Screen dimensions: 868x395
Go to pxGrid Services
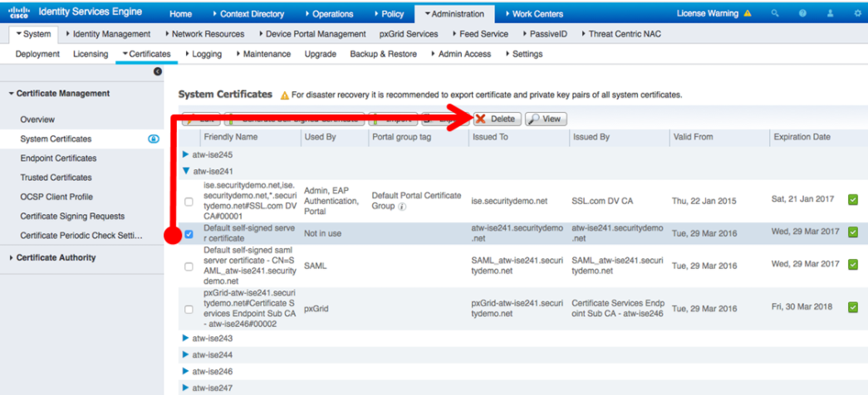[x=409, y=34]
